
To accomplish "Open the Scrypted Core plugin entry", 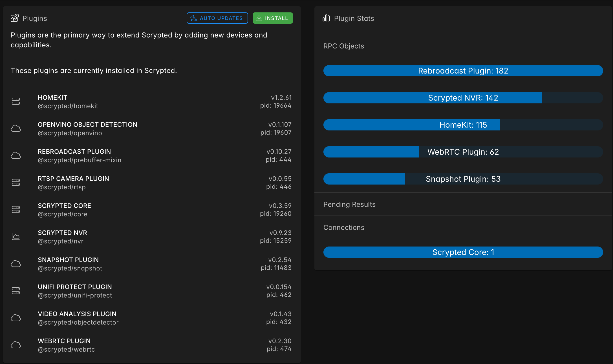I will pos(64,206).
